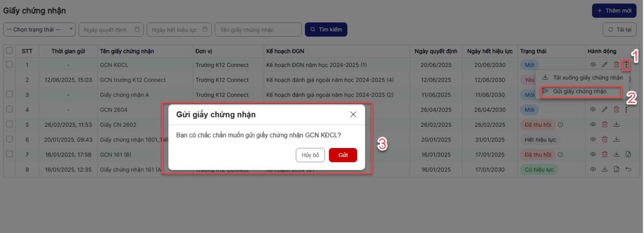644x233 pixels.
Task: Check the checkbox for row 3
Action: [x=9, y=95]
